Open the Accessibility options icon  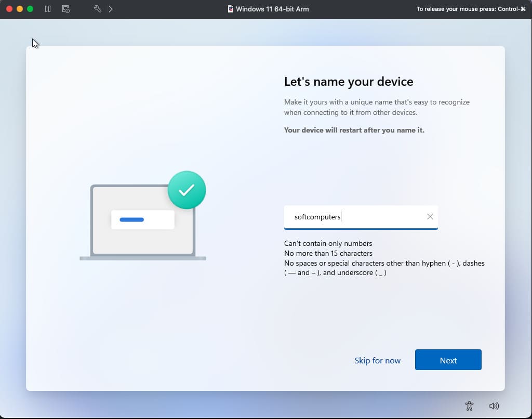(470, 406)
